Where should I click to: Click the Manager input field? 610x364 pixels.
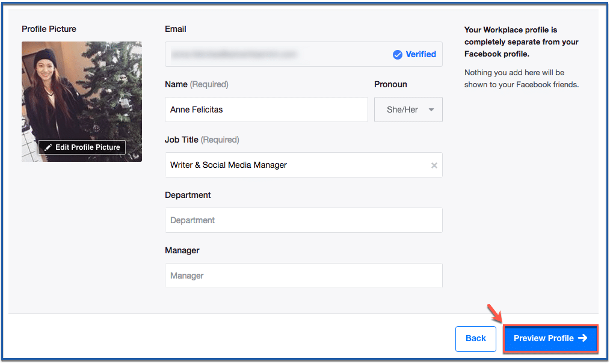click(303, 276)
